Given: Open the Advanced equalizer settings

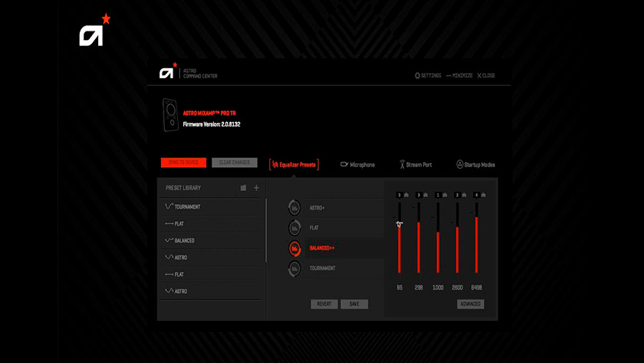Looking at the screenshot, I should tap(470, 304).
